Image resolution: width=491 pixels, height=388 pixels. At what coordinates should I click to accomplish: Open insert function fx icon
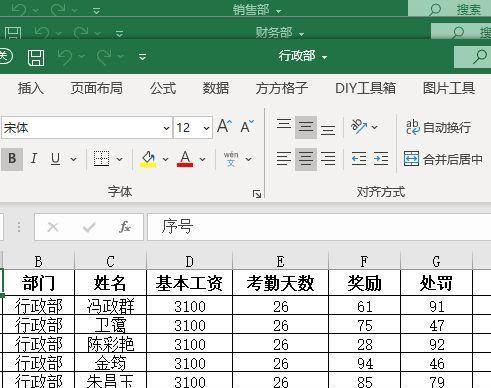pyautogui.click(x=125, y=227)
